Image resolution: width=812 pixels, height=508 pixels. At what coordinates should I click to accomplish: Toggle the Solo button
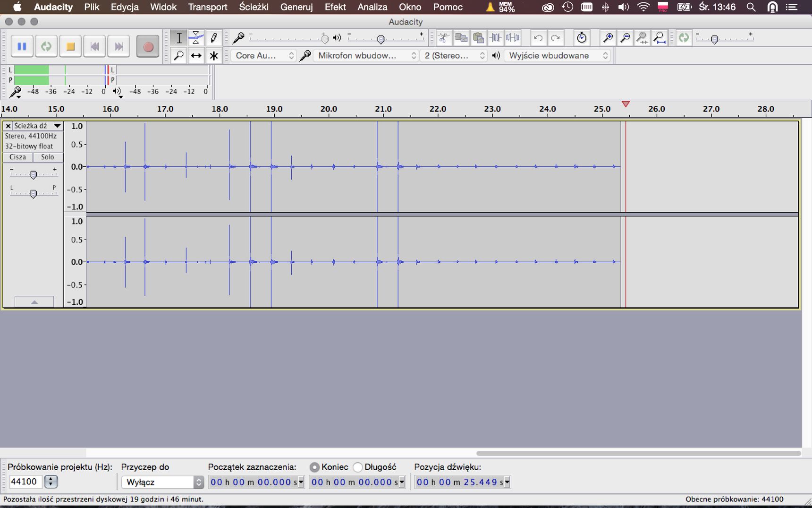coord(48,157)
